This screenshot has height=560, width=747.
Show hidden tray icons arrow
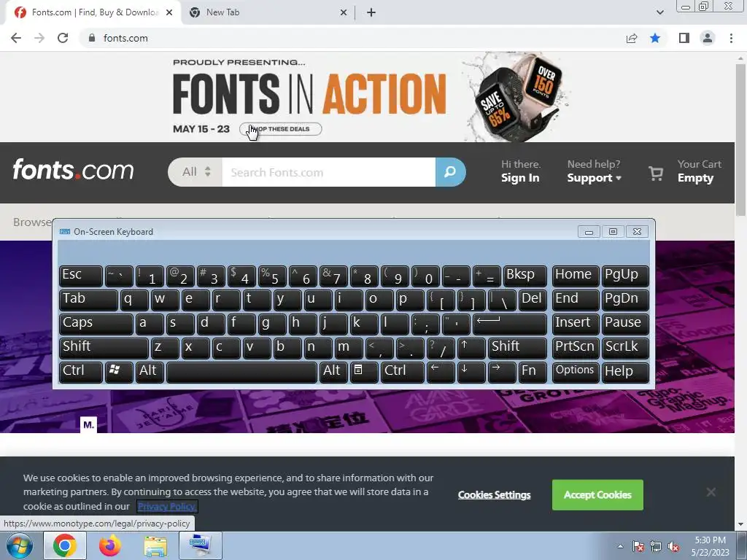pos(620,546)
